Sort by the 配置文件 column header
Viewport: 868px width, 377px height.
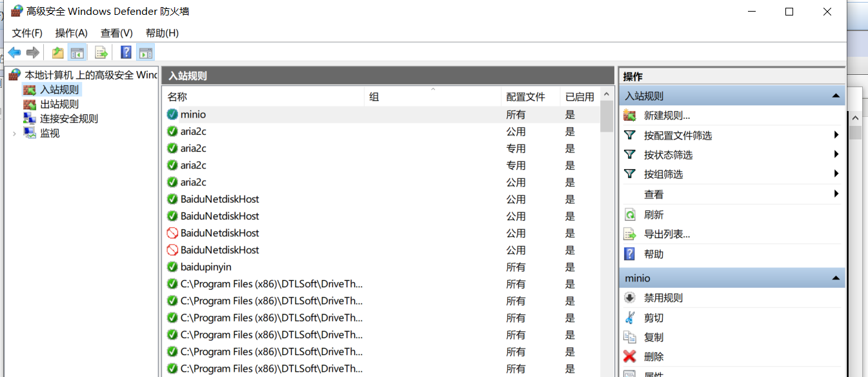pos(530,97)
